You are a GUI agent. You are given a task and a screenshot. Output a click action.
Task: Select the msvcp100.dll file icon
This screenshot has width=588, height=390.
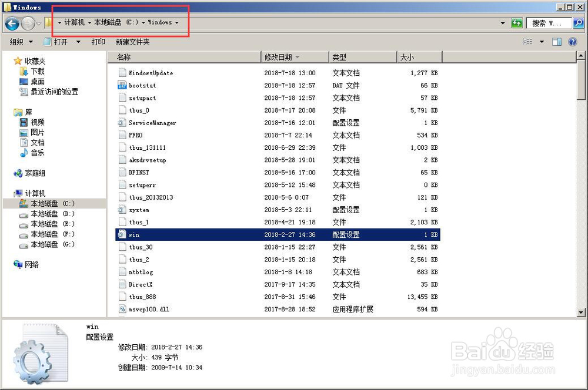click(122, 309)
